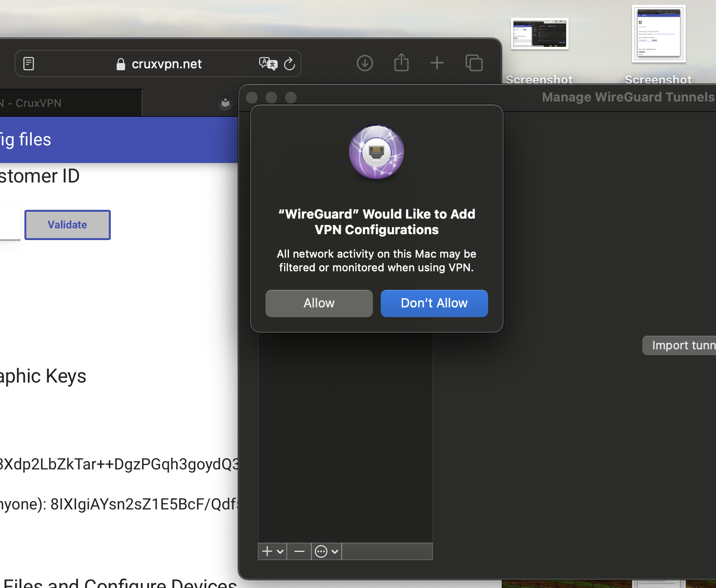Open a new Safari tab

[437, 63]
